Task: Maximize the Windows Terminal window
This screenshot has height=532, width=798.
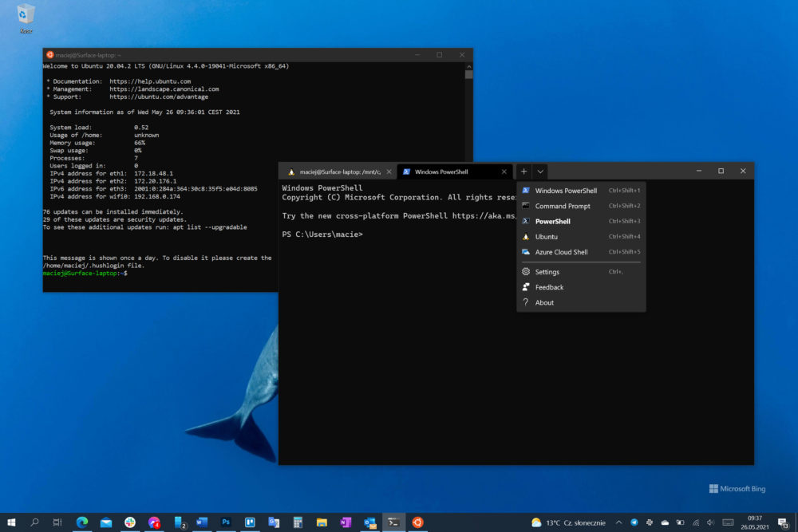Action: point(721,171)
